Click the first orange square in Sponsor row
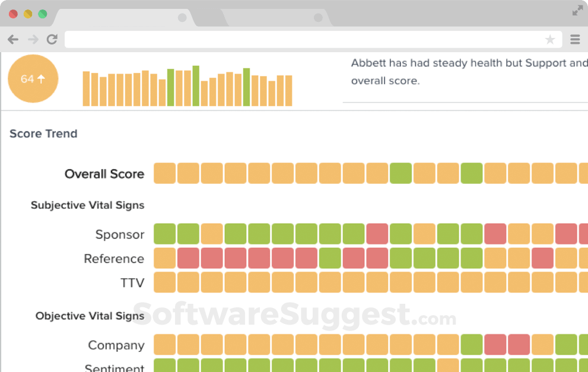This screenshot has width=588, height=372. (x=212, y=234)
